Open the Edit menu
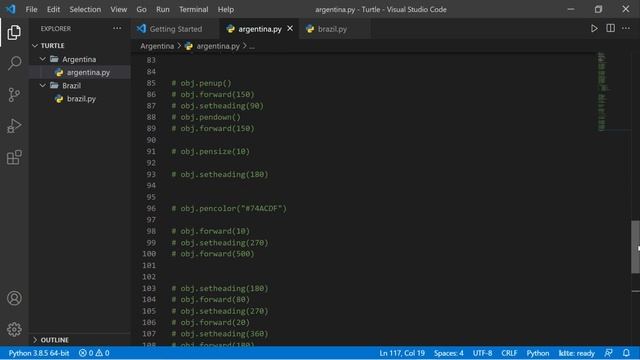Image resolution: width=640 pixels, height=360 pixels. (x=53, y=9)
